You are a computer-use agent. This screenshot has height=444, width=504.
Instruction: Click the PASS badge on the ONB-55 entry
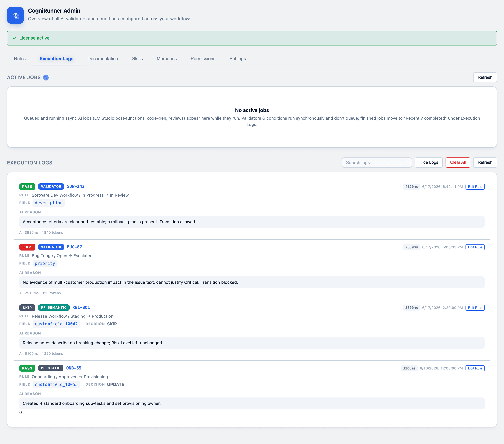[x=27, y=368]
